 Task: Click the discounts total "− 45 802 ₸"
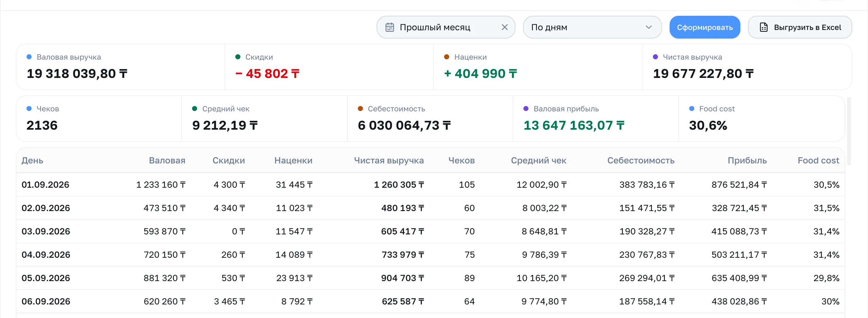pyautogui.click(x=267, y=74)
